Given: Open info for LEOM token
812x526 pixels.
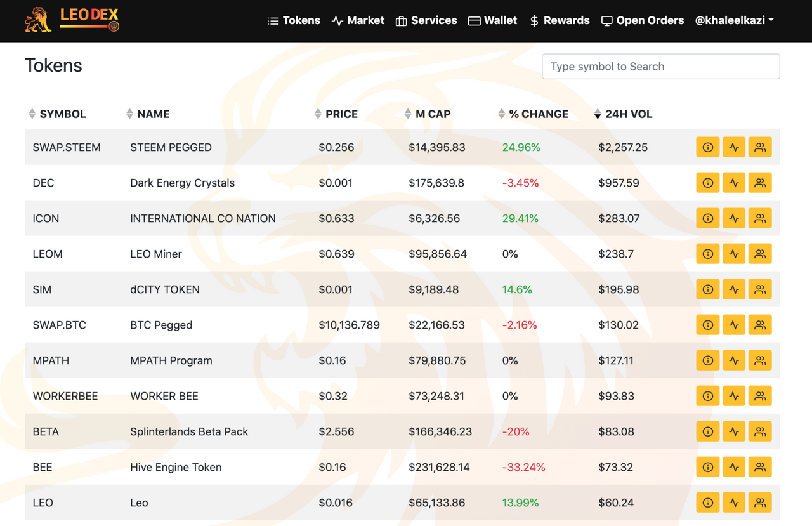Looking at the screenshot, I should tap(708, 254).
